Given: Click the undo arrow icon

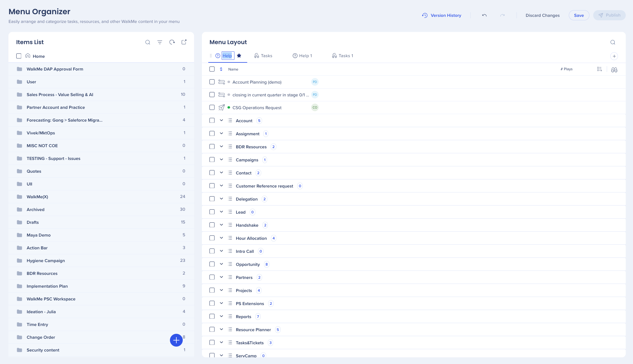Looking at the screenshot, I should coord(484,15).
